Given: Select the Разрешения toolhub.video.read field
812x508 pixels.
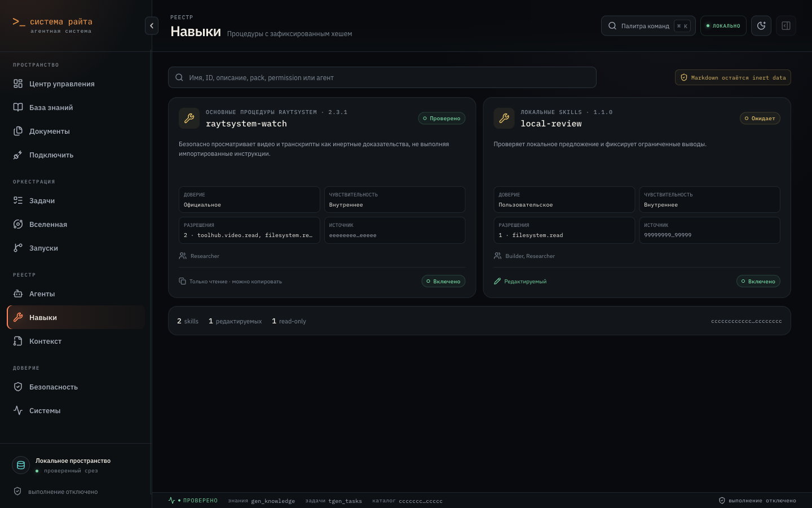Looking at the screenshot, I should 249,230.
